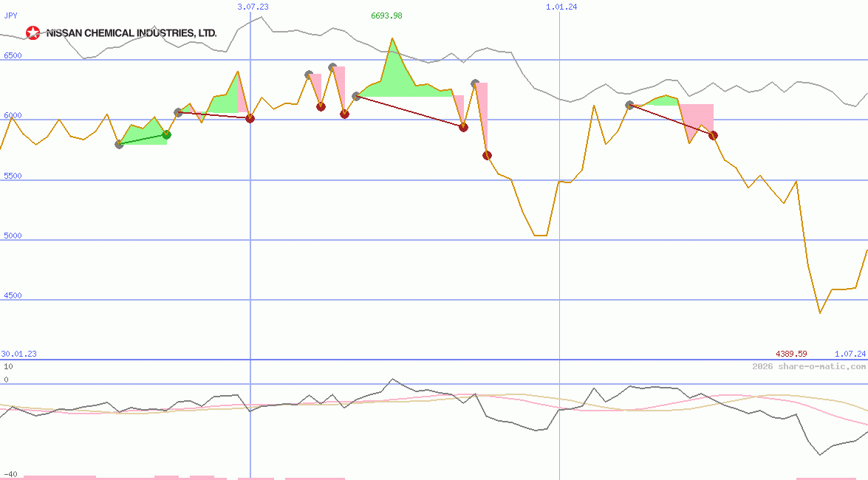Click the gray pivot dot left of the 3.07.23 line
Image resolution: width=868 pixels, height=480 pixels.
178,112
